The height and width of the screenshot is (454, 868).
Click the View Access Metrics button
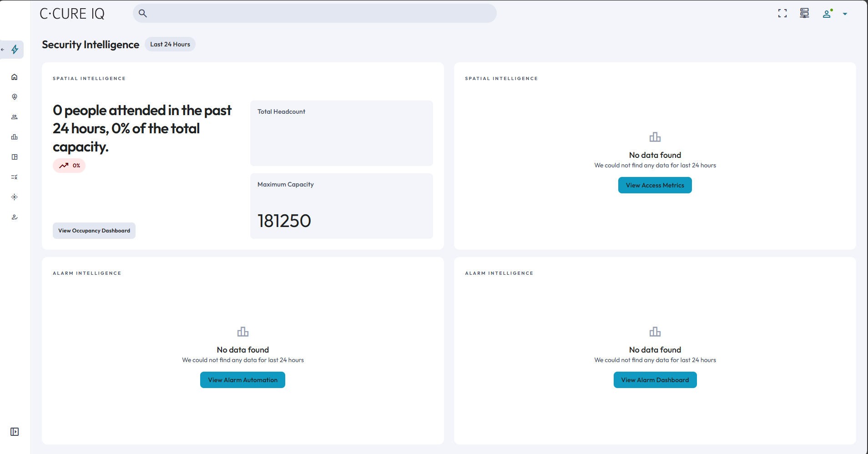pyautogui.click(x=655, y=185)
